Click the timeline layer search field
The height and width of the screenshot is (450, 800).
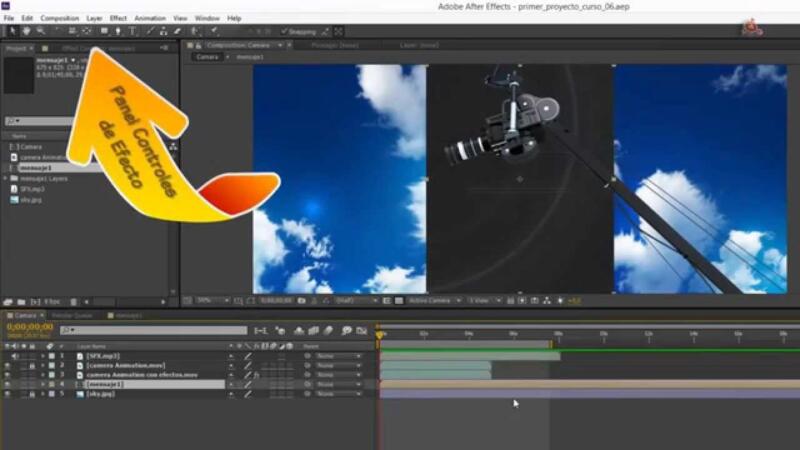tap(153, 331)
